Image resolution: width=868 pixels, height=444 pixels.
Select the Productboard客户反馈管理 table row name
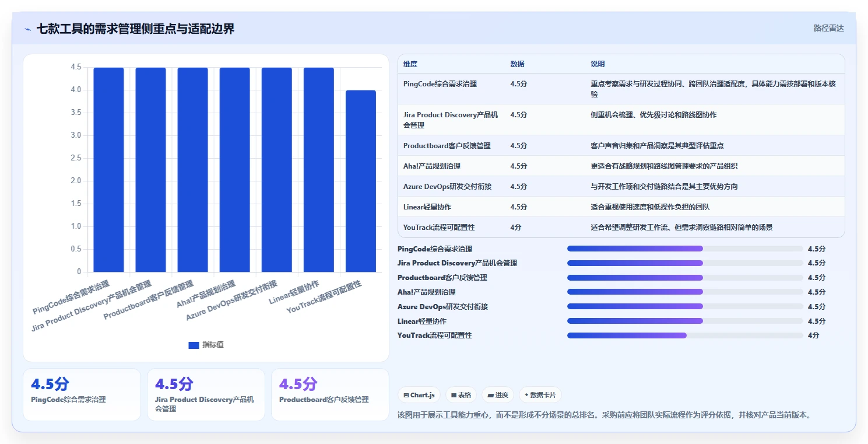coord(447,146)
